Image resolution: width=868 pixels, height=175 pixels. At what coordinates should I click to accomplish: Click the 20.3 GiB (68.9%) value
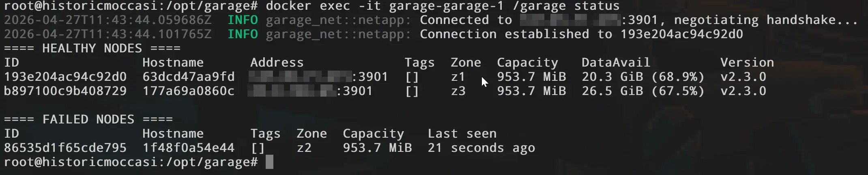pos(643,77)
